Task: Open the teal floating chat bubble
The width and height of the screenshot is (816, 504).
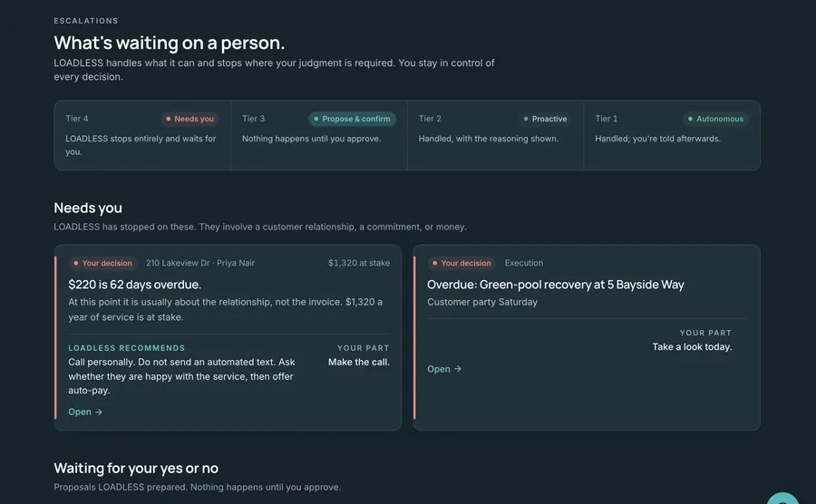Action: coord(782,499)
